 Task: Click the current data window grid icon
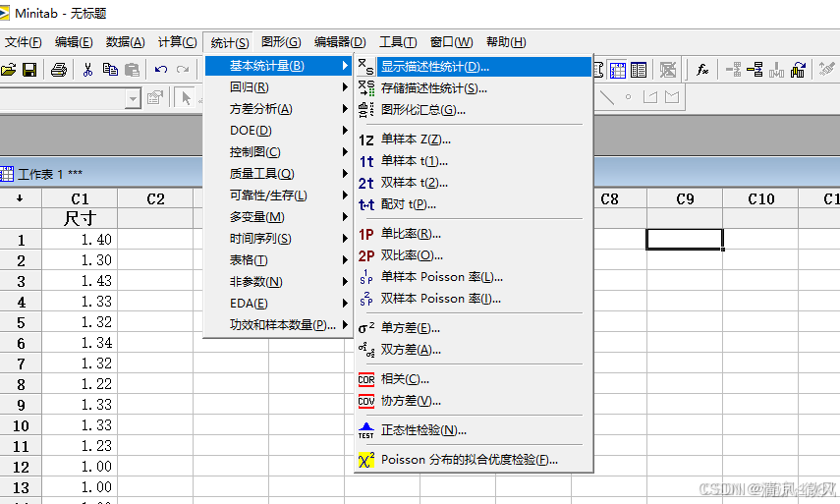tap(618, 70)
